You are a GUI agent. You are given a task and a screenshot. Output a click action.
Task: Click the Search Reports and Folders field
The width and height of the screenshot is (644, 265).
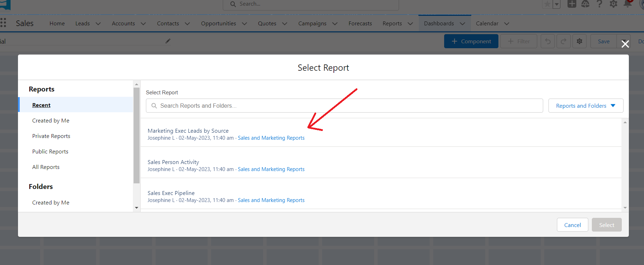pos(344,106)
